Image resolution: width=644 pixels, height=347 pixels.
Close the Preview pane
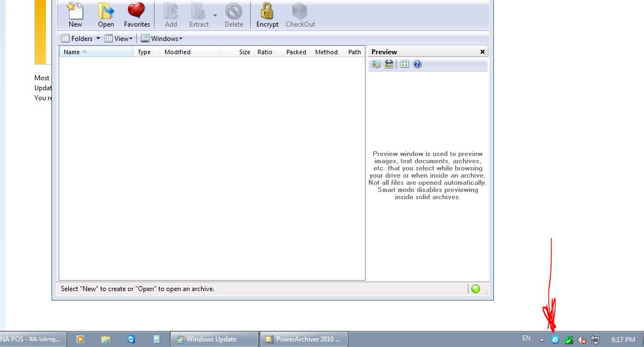[483, 51]
